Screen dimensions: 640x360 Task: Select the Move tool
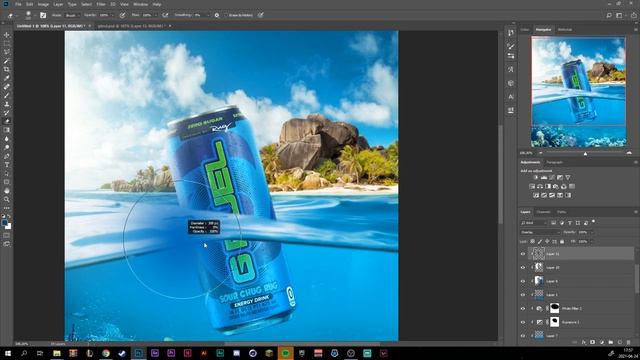(x=7, y=35)
